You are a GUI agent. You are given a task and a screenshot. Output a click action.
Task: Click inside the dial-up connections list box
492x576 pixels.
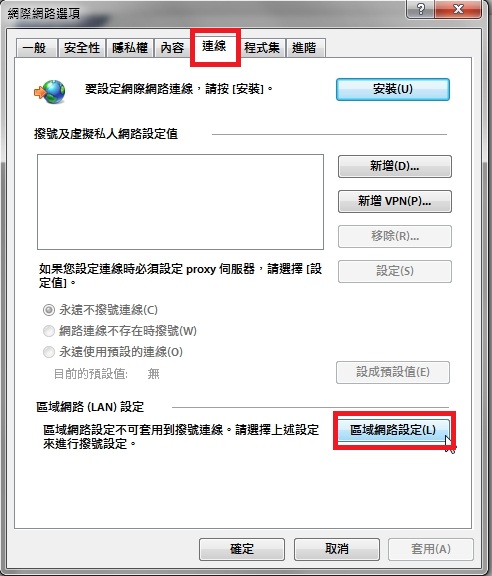pyautogui.click(x=180, y=202)
